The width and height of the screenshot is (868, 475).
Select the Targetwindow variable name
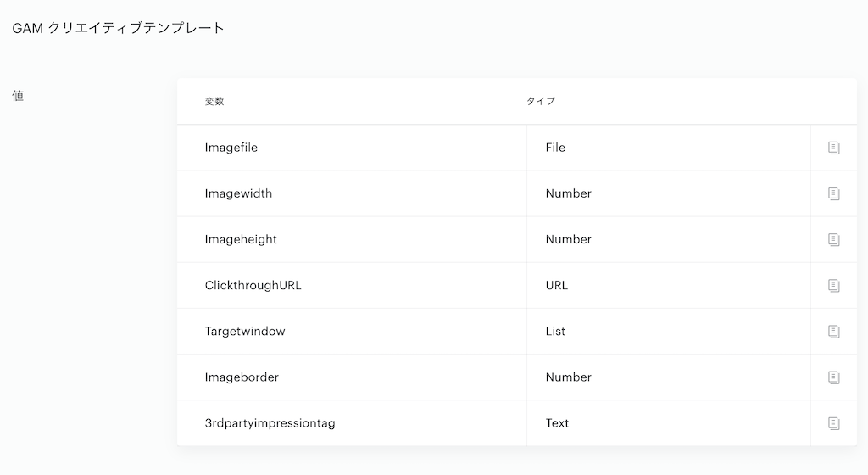(245, 331)
